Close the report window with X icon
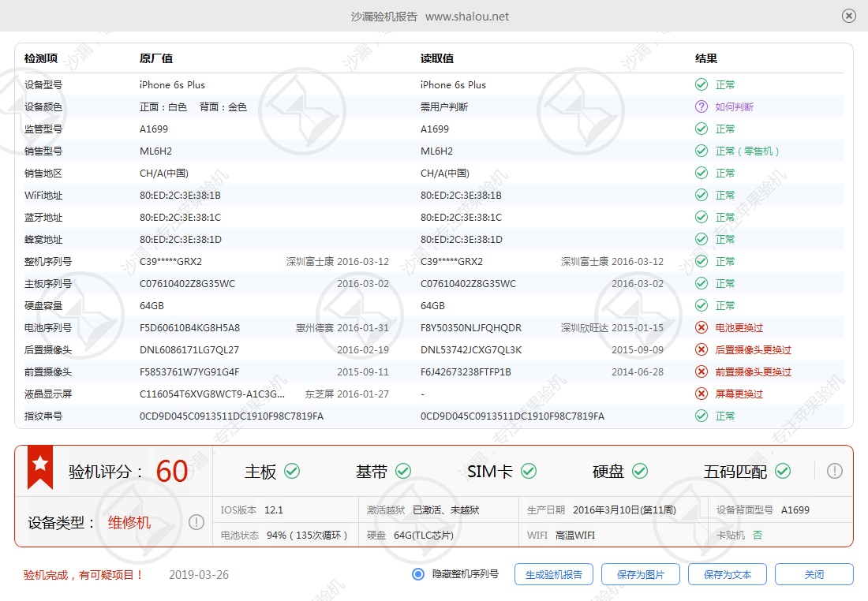The width and height of the screenshot is (868, 601). pyautogui.click(x=848, y=16)
